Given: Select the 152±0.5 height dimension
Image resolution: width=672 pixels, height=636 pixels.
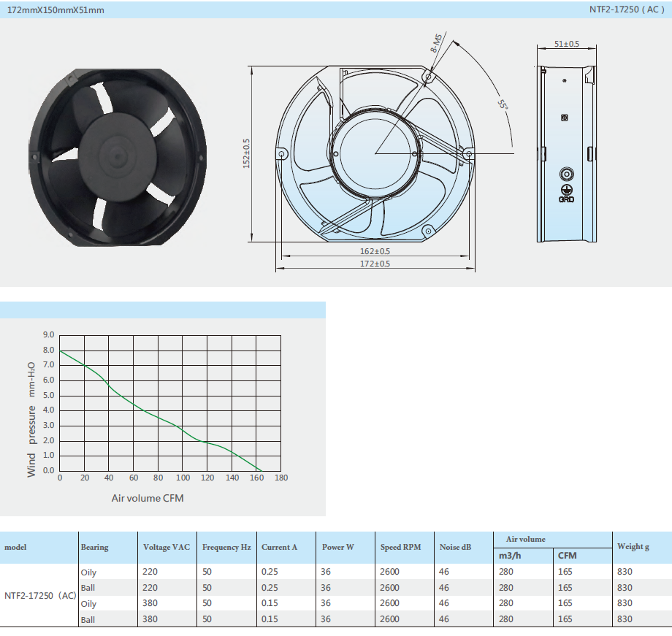Looking at the screenshot, I should pos(246,154).
